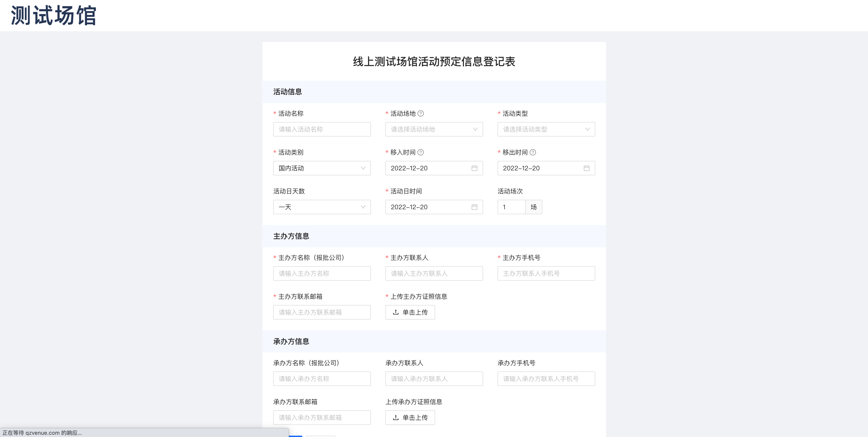Image resolution: width=868 pixels, height=437 pixels.
Task: Click form title 线上测试场馆活动预定信息登记表
Action: [434, 62]
